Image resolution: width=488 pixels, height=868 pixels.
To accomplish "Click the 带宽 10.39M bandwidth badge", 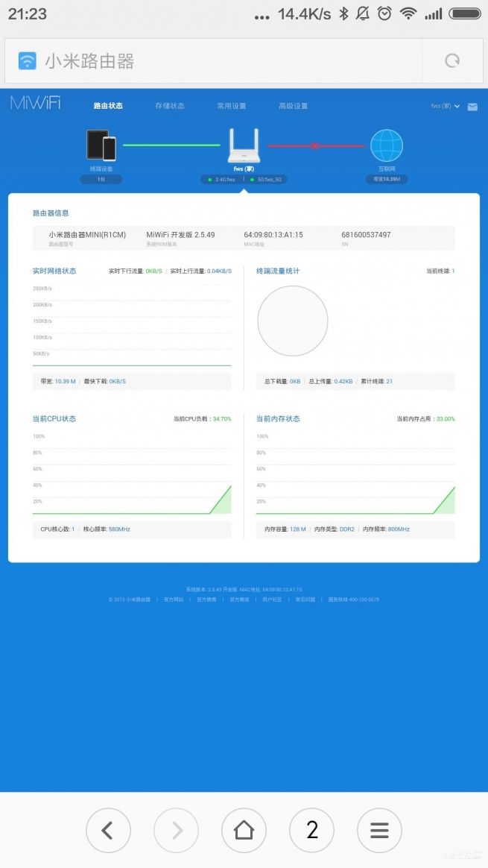I will pos(386,180).
